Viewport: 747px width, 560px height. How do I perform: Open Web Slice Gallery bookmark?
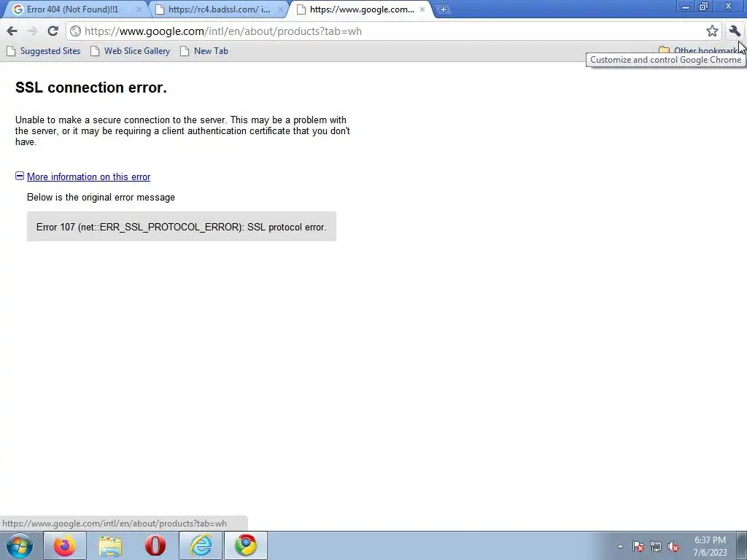point(130,51)
